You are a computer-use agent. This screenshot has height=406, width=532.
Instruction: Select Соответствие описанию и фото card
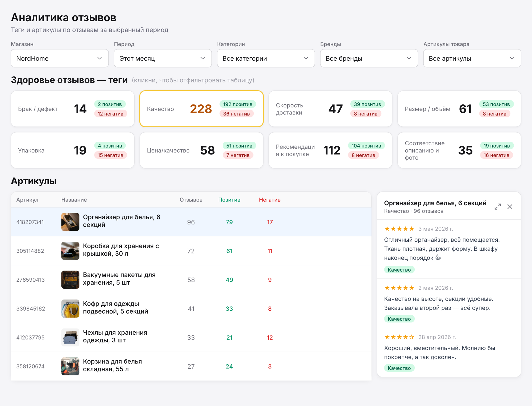[459, 150]
